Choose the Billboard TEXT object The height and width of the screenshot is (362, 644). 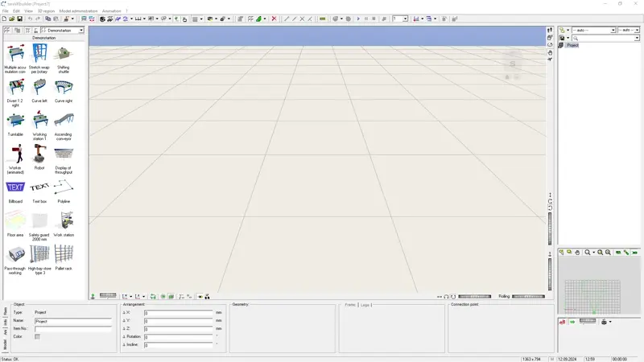click(15, 191)
